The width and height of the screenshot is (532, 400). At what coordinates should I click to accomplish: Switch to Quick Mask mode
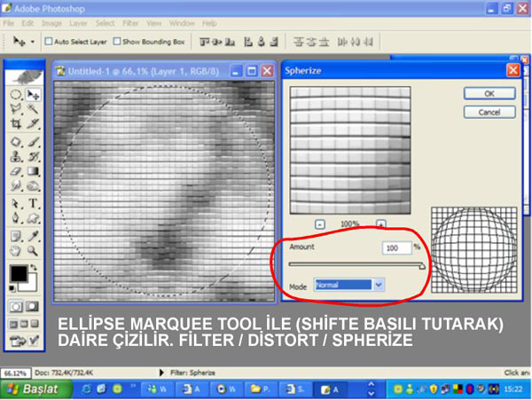33,307
